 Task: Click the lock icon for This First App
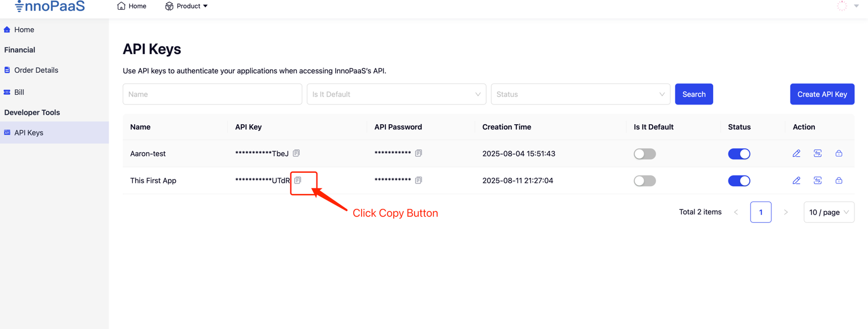click(x=839, y=181)
